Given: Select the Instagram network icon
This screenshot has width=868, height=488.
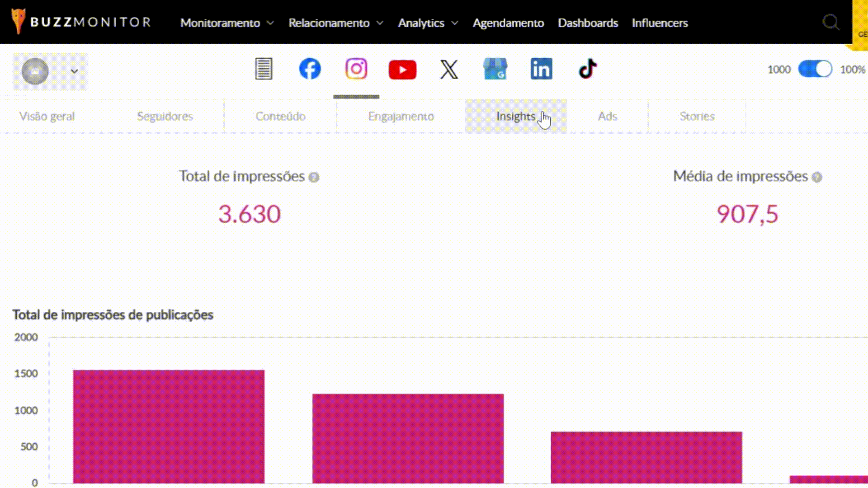Looking at the screenshot, I should (356, 69).
